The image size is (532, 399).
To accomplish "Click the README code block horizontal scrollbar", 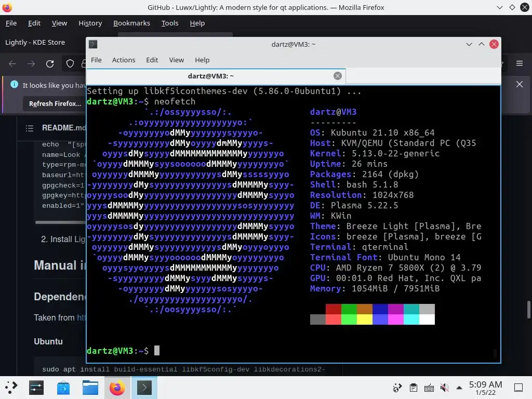I will (60, 222).
